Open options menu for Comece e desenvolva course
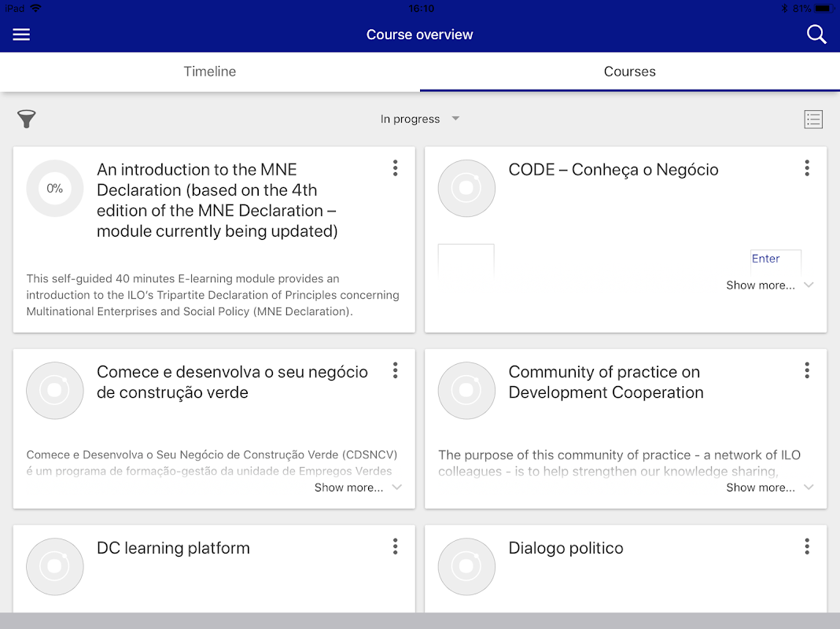Screen dimensions: 840x629 point(395,370)
